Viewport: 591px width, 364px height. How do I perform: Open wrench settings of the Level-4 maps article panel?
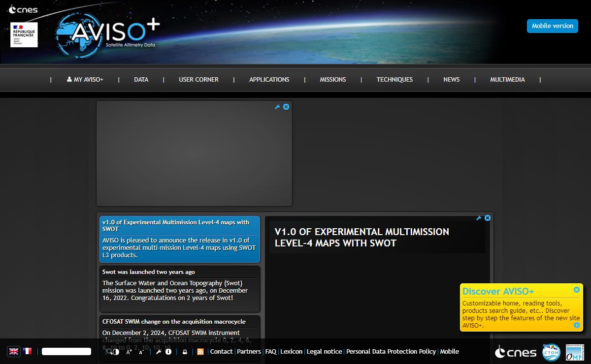pyautogui.click(x=479, y=218)
